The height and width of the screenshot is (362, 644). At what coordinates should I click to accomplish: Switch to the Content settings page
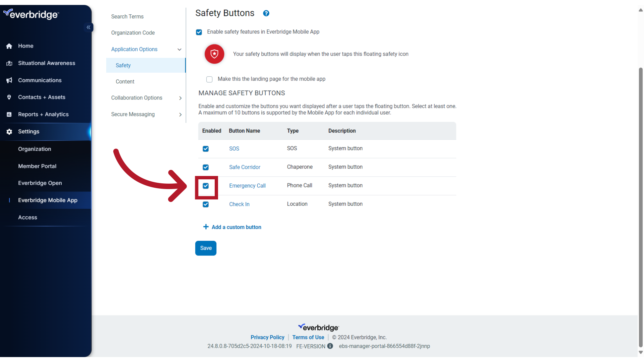click(125, 81)
